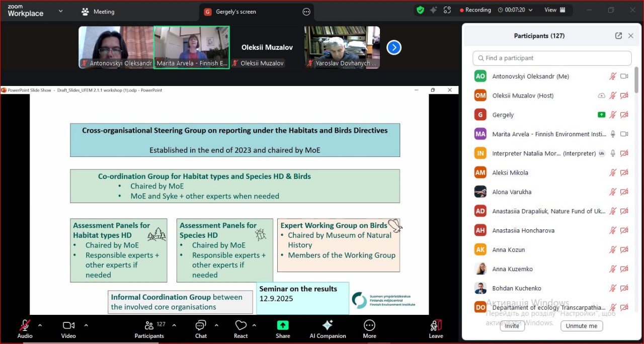This screenshot has height=344, width=644.
Task: Toggle Participants panel from toolbar
Action: [x=149, y=329]
